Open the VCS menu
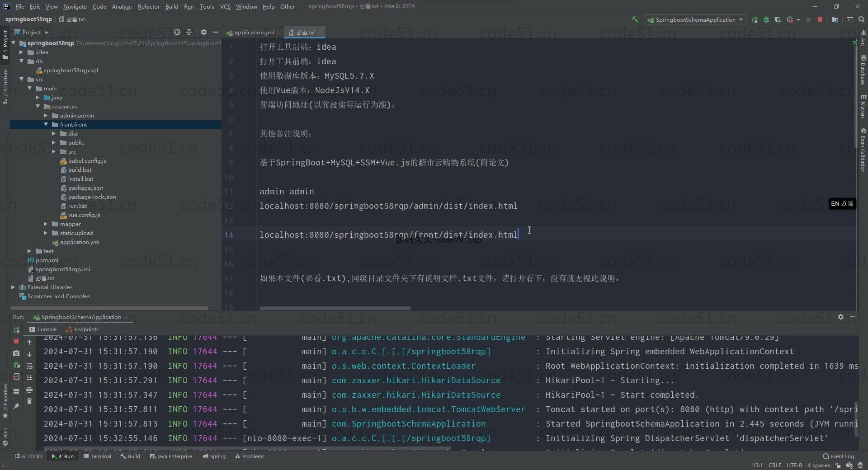 225,6
